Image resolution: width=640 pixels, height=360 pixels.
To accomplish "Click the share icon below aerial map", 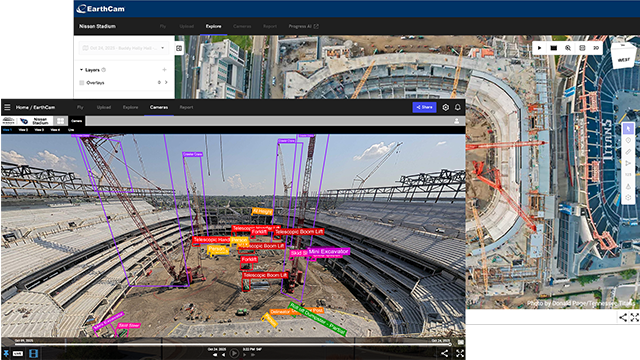I will 623,317.
